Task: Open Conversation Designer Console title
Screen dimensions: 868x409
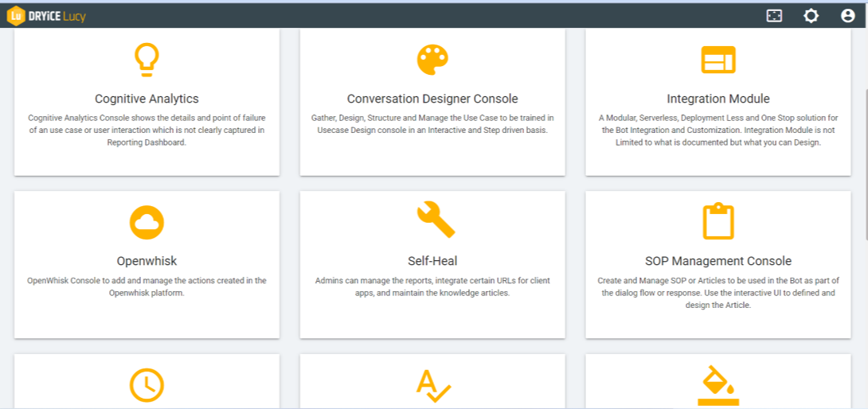Action: (x=432, y=99)
